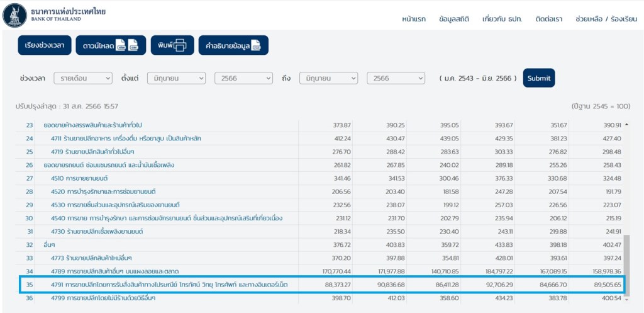The width and height of the screenshot is (644, 313).
Task: Click the เรียงช่วงเวลา button
Action: click(x=44, y=45)
